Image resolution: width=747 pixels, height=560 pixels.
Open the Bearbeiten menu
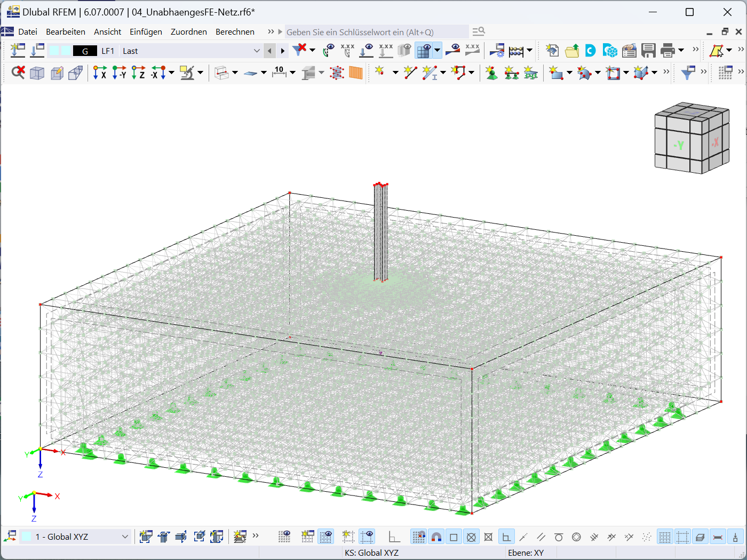coord(66,32)
